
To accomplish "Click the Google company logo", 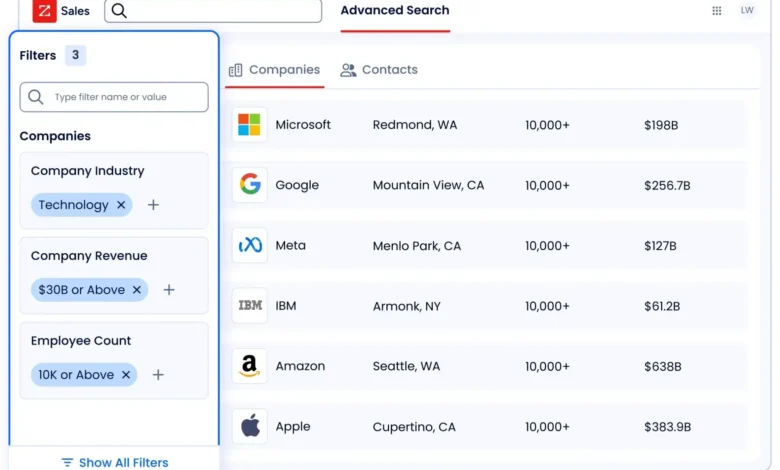I will point(249,185).
